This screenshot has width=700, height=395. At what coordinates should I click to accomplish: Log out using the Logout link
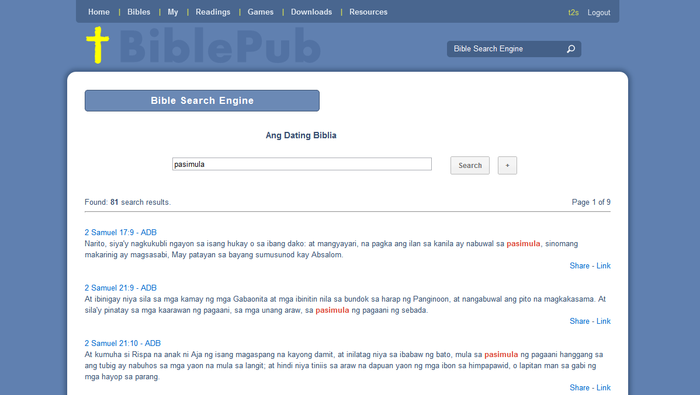(x=599, y=12)
